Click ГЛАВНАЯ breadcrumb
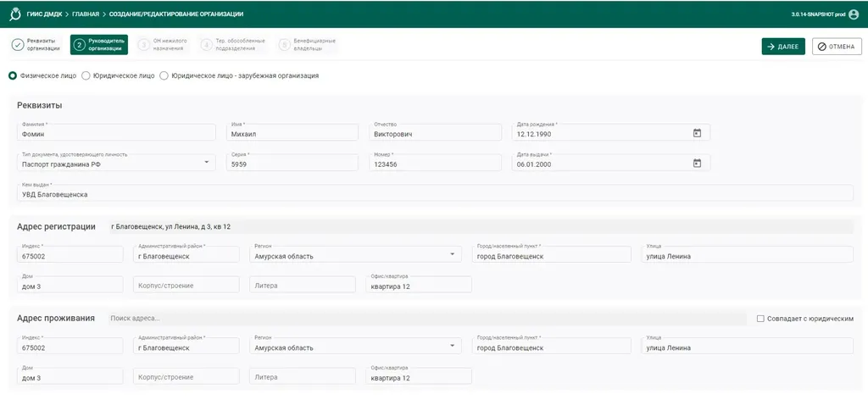 pyautogui.click(x=86, y=14)
